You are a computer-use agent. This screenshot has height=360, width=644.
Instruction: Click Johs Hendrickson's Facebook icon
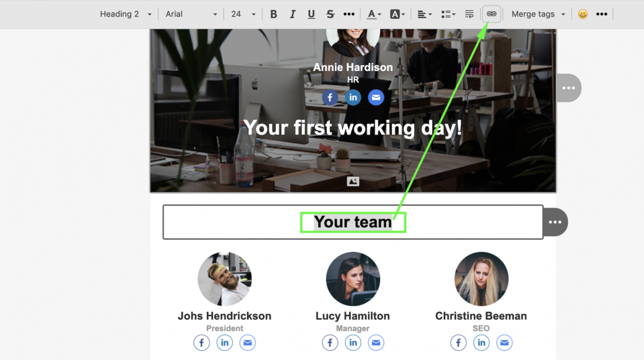(x=201, y=342)
